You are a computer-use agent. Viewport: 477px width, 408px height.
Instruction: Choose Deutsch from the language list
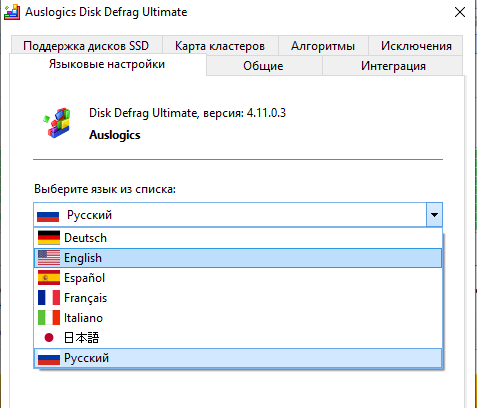tap(238, 238)
